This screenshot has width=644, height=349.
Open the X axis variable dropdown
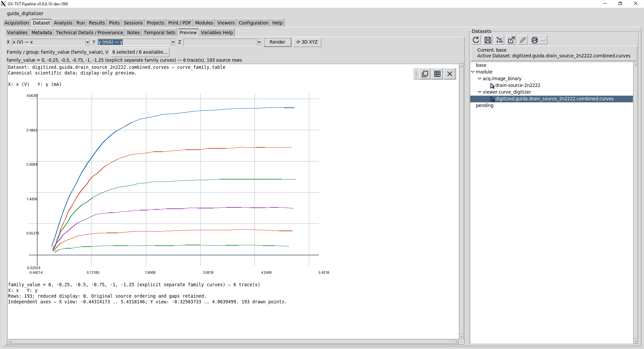click(x=88, y=42)
